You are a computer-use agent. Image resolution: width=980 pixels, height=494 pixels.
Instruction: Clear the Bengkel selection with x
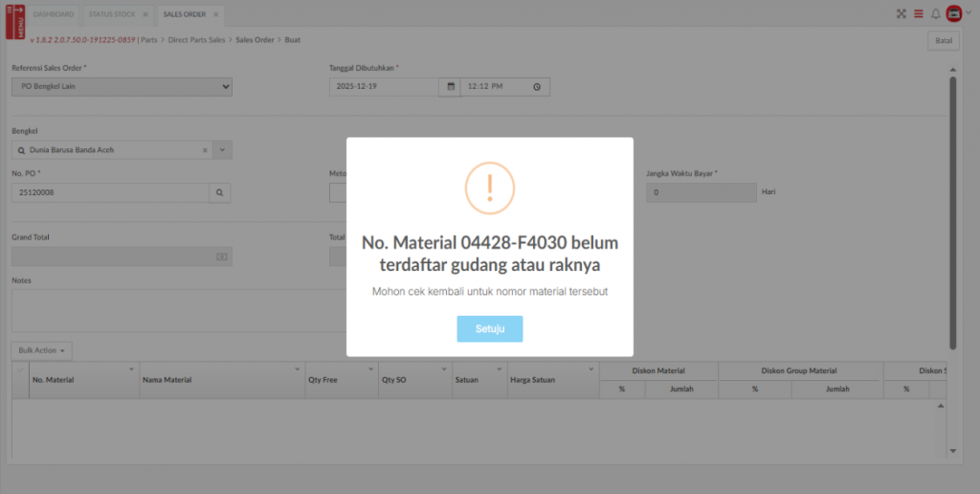pyautogui.click(x=205, y=150)
